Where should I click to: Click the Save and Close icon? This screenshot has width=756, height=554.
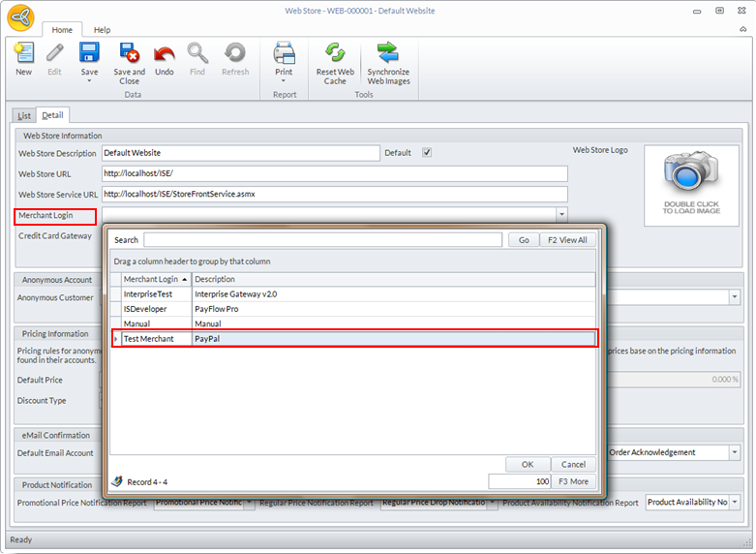click(129, 54)
